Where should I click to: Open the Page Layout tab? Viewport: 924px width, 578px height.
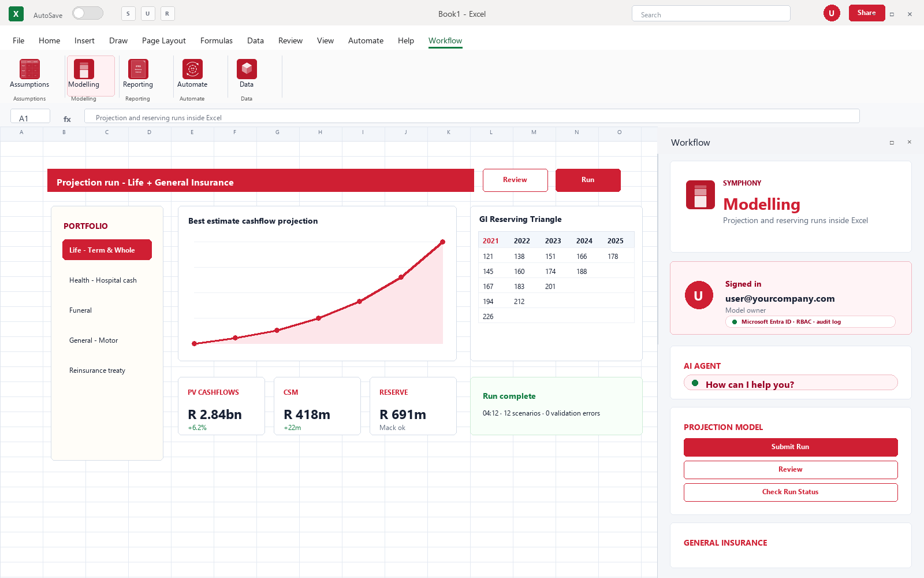coord(164,40)
